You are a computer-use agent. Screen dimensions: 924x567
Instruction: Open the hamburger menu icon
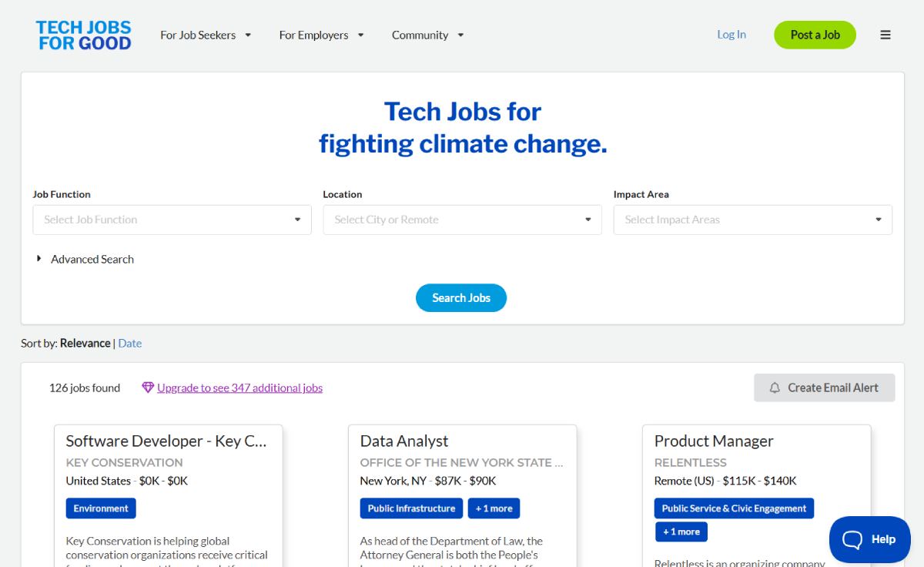885,35
